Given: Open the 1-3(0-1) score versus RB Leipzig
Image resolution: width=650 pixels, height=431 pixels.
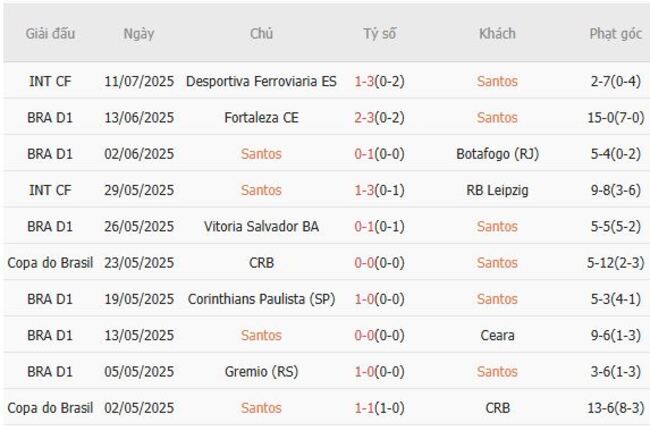Looking at the screenshot, I should click(x=379, y=190).
